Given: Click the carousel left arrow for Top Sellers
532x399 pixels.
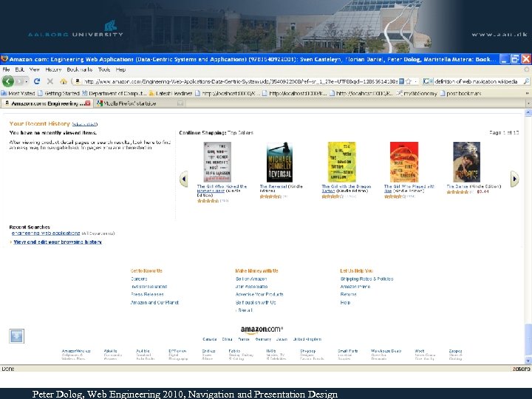Looking at the screenshot, I should (183, 179).
